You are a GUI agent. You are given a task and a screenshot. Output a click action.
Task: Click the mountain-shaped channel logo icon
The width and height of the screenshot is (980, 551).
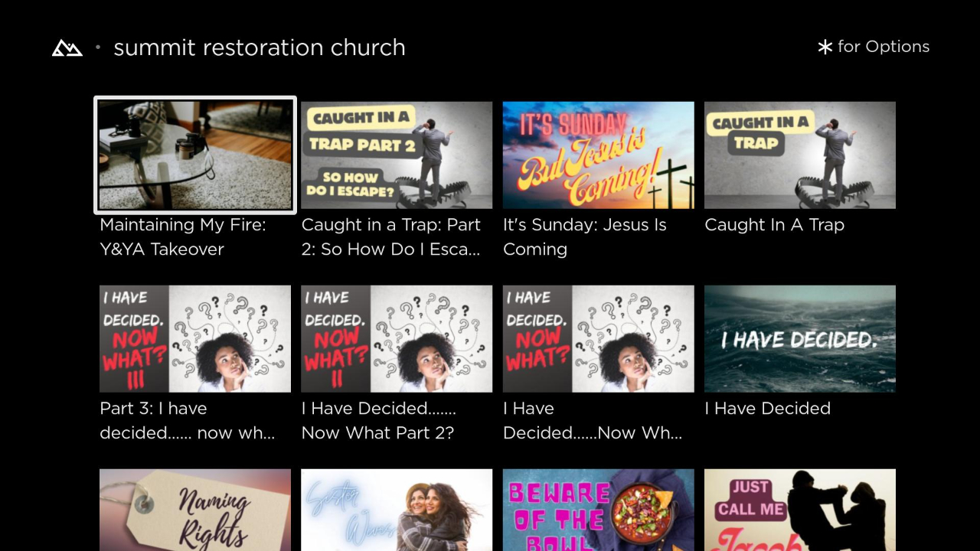[67, 47]
